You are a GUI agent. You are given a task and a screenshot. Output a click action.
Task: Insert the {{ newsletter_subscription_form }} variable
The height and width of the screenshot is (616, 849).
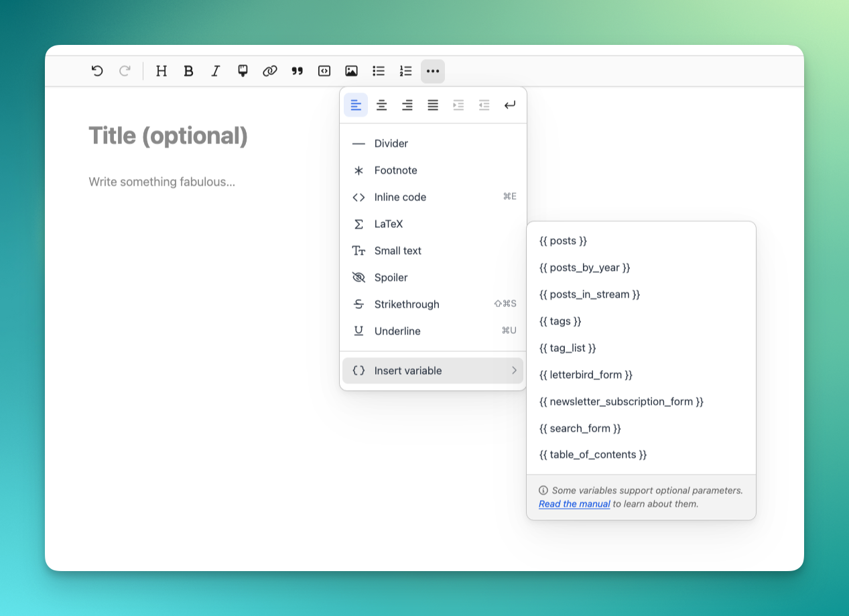click(x=641, y=402)
